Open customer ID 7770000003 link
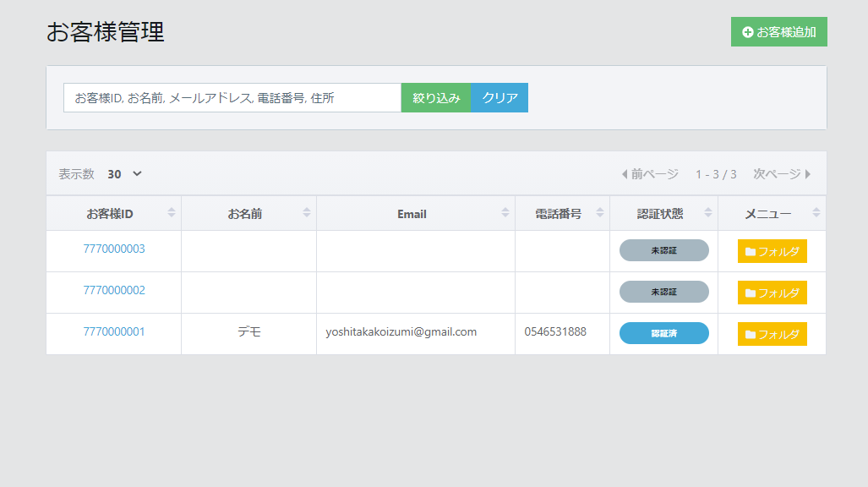Viewport: 868px width, 487px height. 114,249
